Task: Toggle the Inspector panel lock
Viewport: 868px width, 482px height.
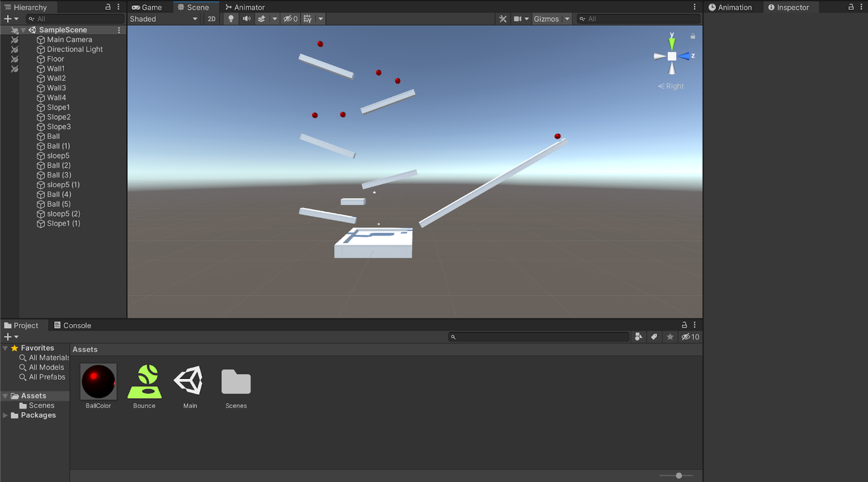Action: click(851, 7)
